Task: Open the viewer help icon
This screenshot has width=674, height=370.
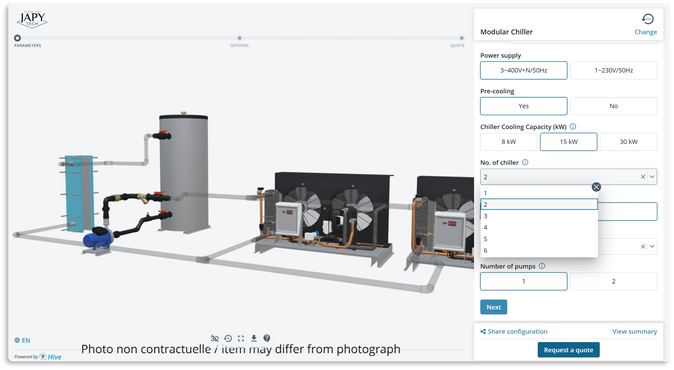Action: coord(267,338)
